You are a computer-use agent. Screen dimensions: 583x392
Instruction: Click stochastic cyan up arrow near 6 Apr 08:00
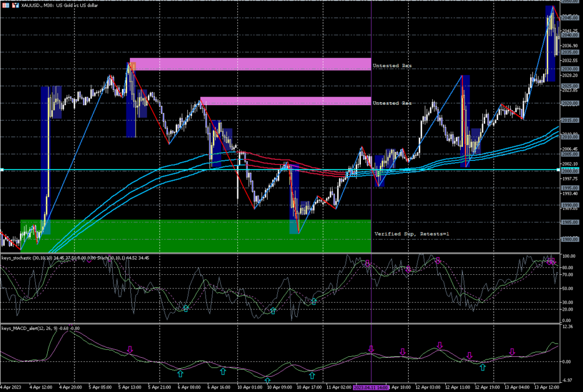pyautogui.click(x=186, y=308)
